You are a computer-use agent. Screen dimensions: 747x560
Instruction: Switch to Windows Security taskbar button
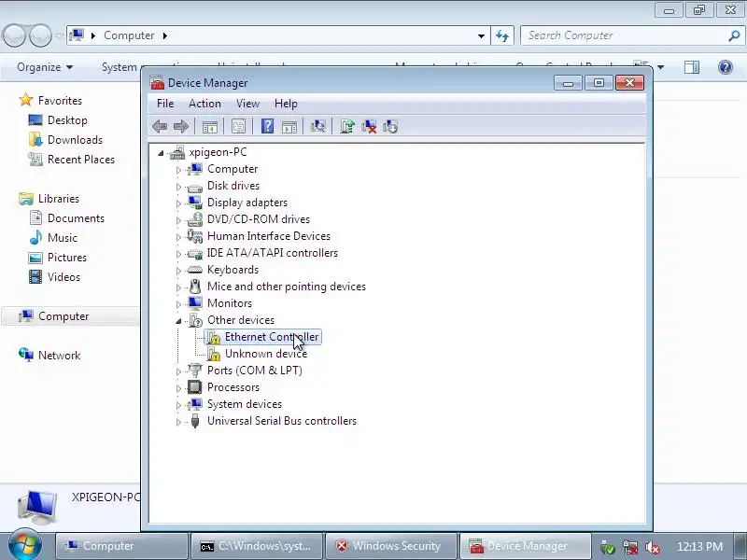pos(391,546)
